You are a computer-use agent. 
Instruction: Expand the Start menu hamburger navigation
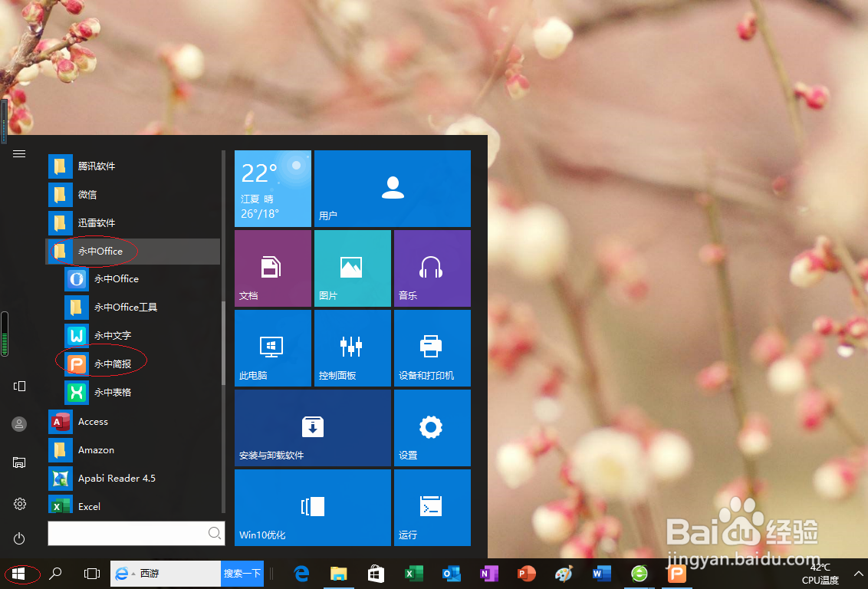(19, 154)
